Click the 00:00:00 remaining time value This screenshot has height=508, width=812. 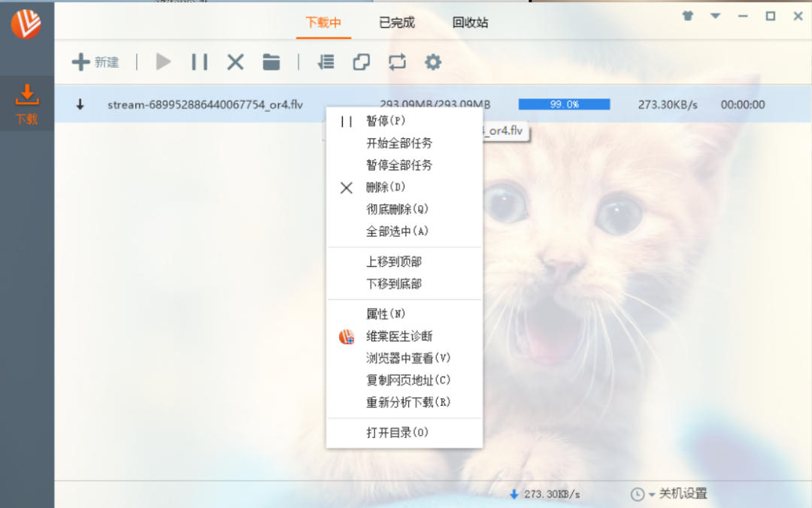(743, 104)
